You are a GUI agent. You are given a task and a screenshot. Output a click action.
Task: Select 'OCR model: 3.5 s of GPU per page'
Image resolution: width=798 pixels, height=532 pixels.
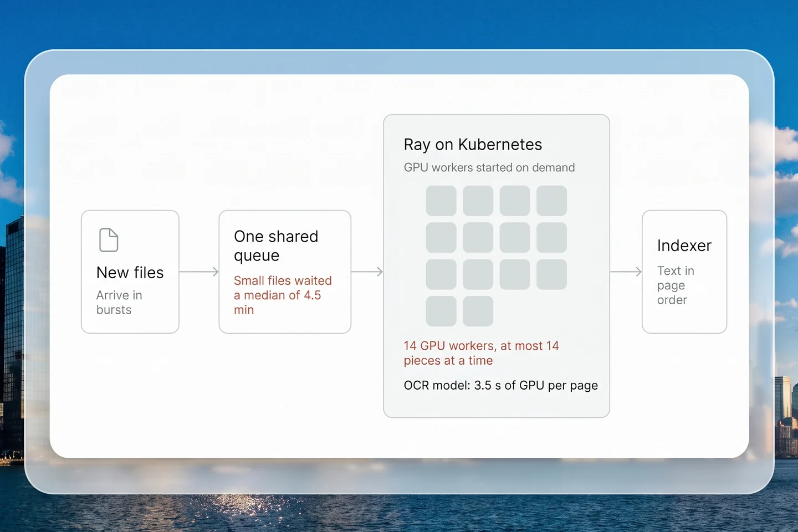tap(501, 385)
